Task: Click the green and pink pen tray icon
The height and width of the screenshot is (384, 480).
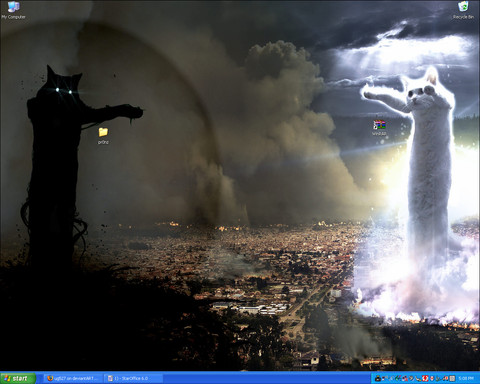Action: pos(398,378)
